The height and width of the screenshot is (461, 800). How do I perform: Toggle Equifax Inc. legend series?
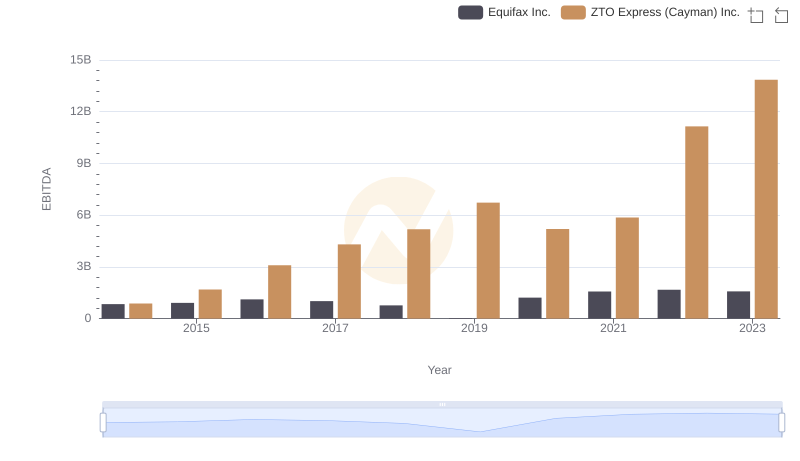(504, 12)
